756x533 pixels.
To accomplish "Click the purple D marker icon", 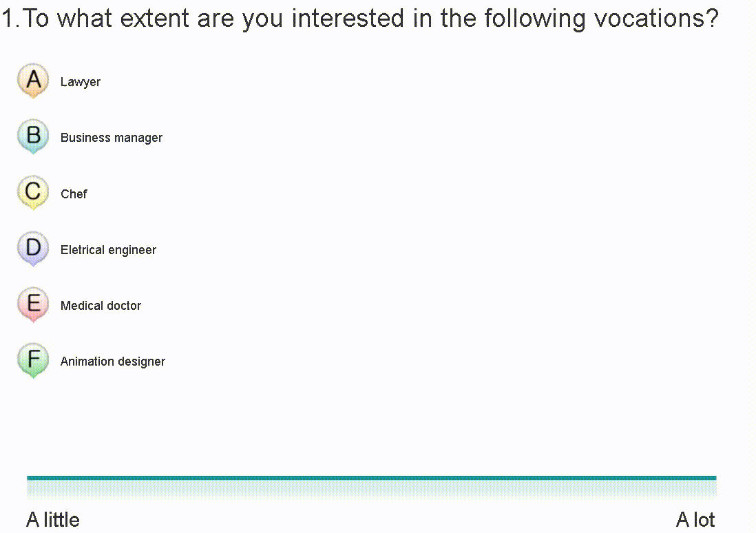I will click(x=33, y=247).
